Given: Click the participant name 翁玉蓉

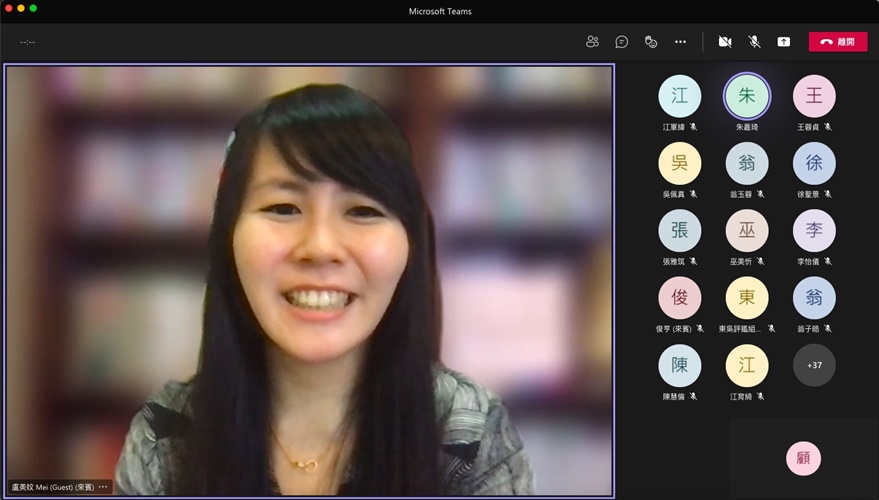Looking at the screenshot, I should 741,194.
